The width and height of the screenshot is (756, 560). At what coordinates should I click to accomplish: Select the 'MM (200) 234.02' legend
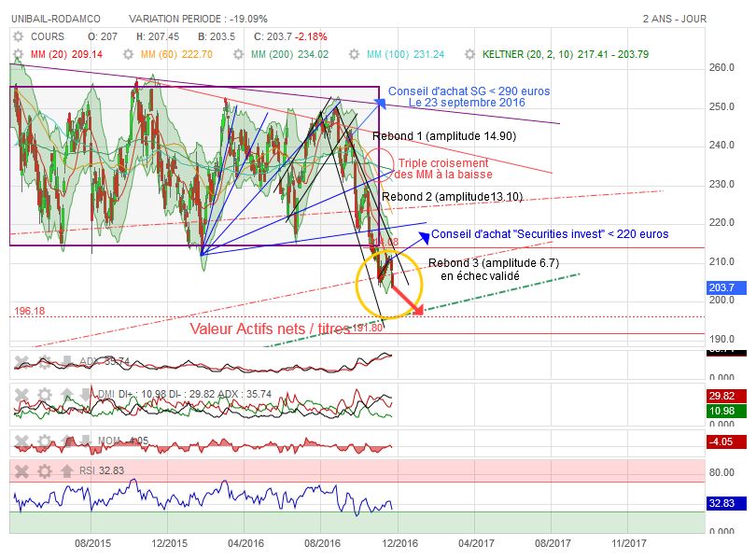pyautogui.click(x=289, y=54)
